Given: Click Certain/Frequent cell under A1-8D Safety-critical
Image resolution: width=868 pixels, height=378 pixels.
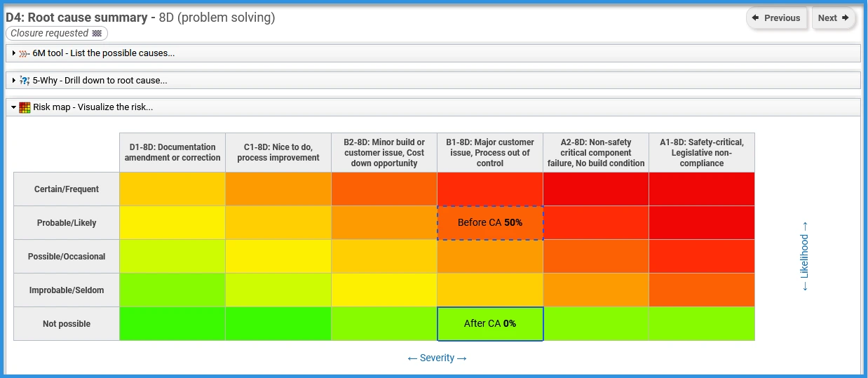Looking at the screenshot, I should click(701, 189).
